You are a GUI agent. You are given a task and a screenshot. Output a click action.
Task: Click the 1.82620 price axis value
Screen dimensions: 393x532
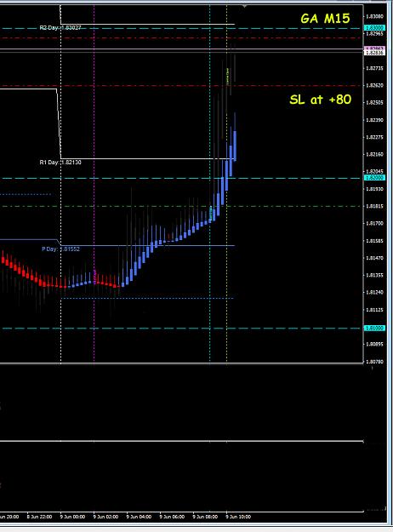[375, 85]
